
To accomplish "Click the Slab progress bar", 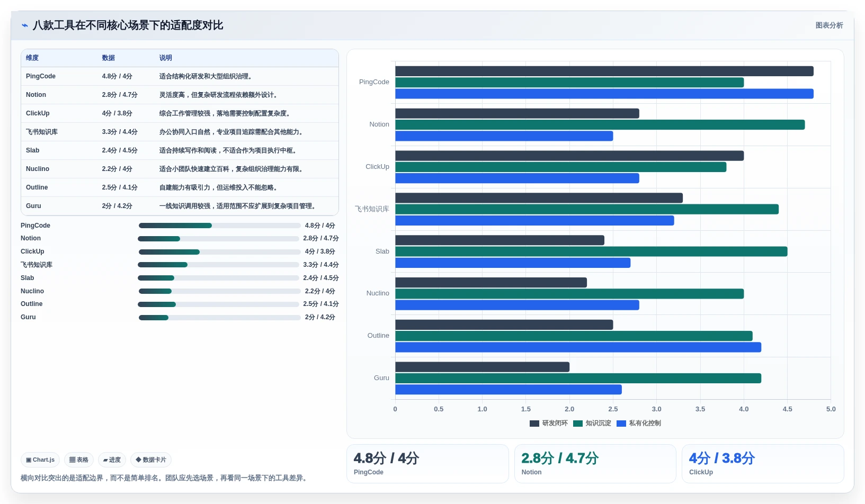I will pyautogui.click(x=218, y=278).
